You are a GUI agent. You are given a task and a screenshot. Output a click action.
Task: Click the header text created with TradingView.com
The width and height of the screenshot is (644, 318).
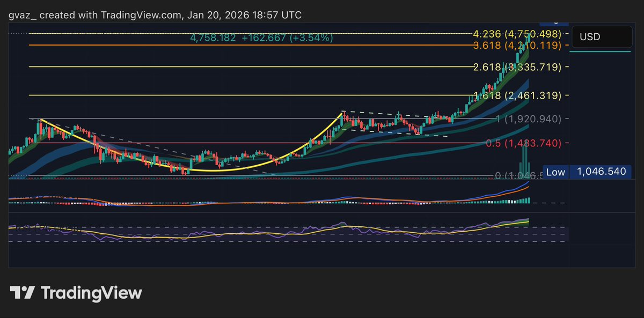point(111,15)
